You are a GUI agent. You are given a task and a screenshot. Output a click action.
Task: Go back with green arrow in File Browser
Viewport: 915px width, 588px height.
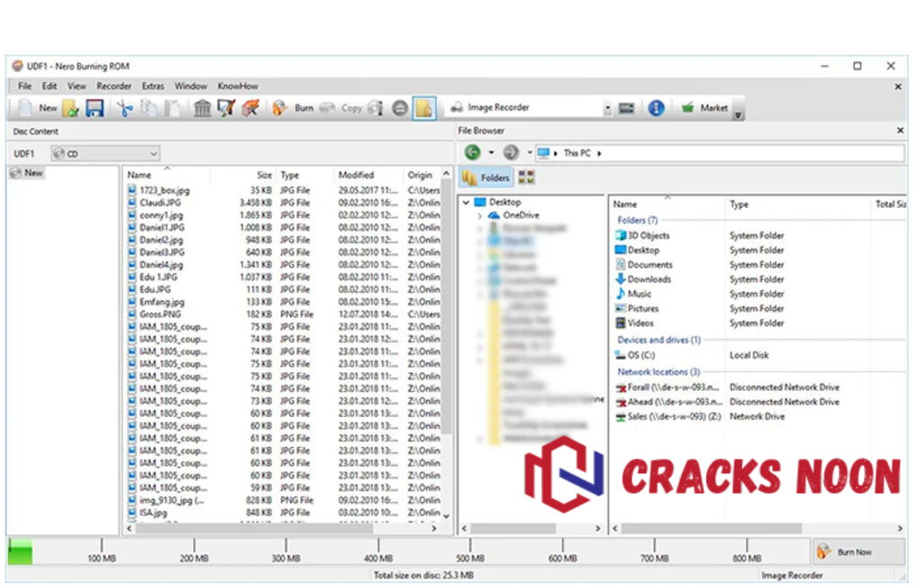pos(472,153)
